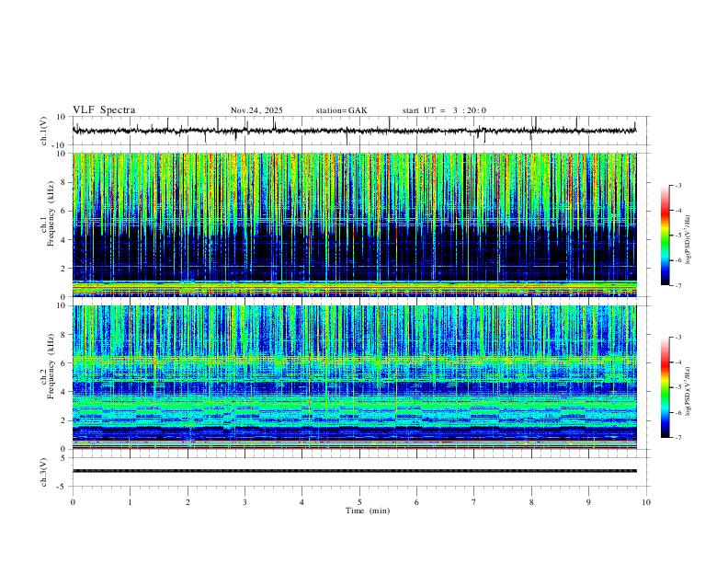
Task: Click the ch.1 PSD color scale bar
Action: click(x=665, y=236)
